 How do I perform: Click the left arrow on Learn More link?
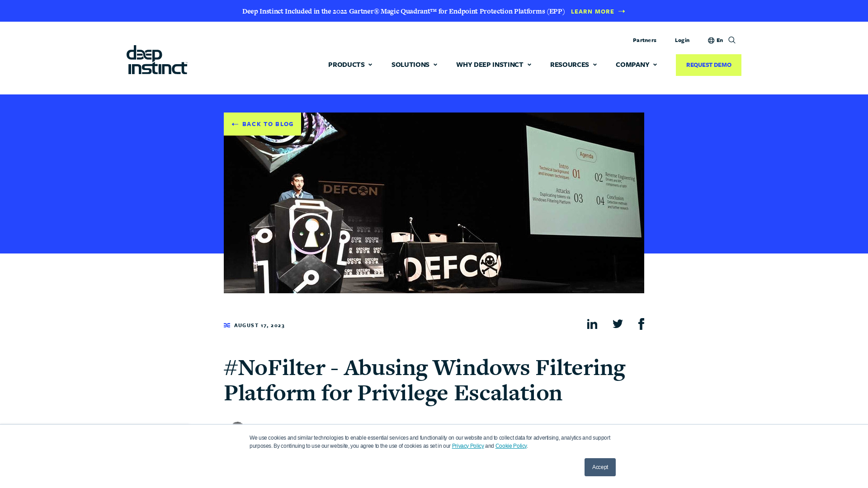point(622,11)
